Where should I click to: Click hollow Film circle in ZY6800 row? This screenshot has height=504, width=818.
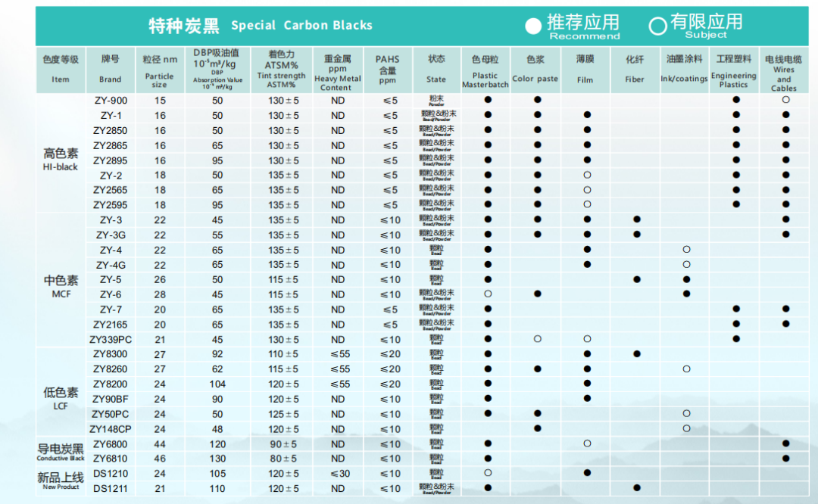click(587, 443)
